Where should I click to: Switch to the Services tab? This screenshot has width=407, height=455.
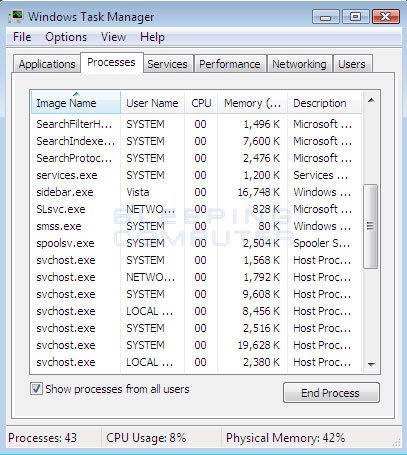[168, 64]
